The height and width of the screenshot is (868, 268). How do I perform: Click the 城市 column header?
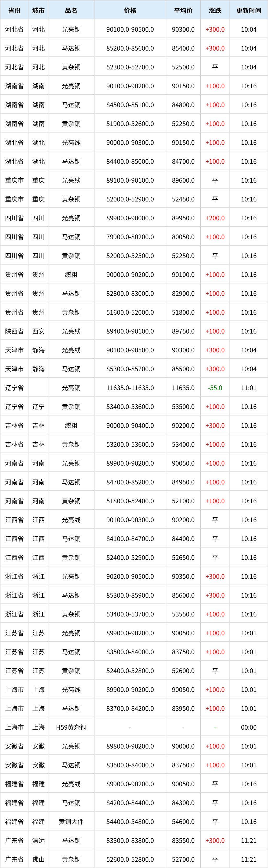click(x=38, y=10)
